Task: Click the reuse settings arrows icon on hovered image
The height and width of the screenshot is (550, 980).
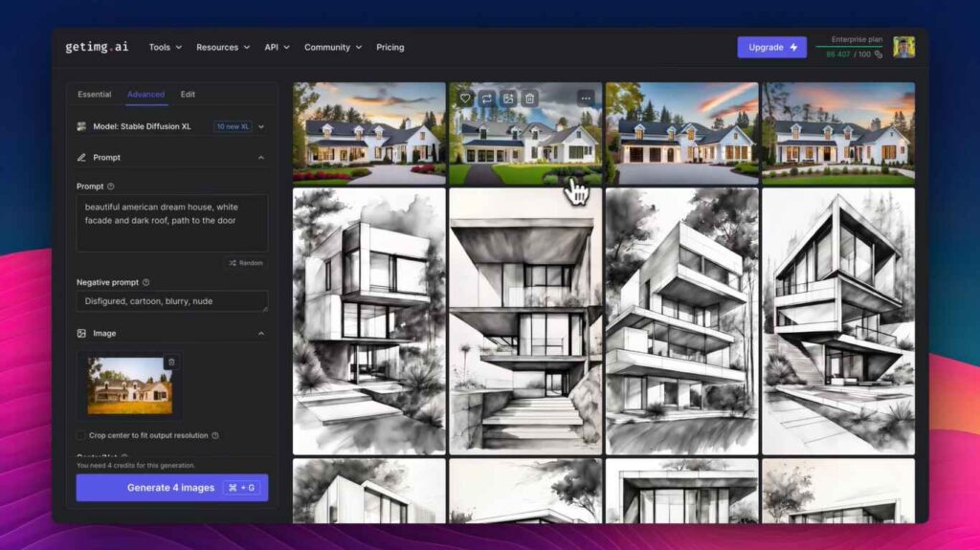Action: point(486,99)
